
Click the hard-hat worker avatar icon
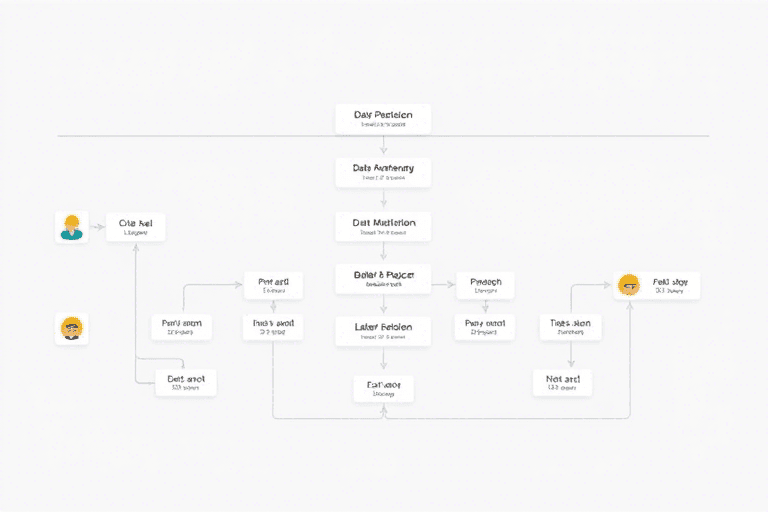click(71, 227)
